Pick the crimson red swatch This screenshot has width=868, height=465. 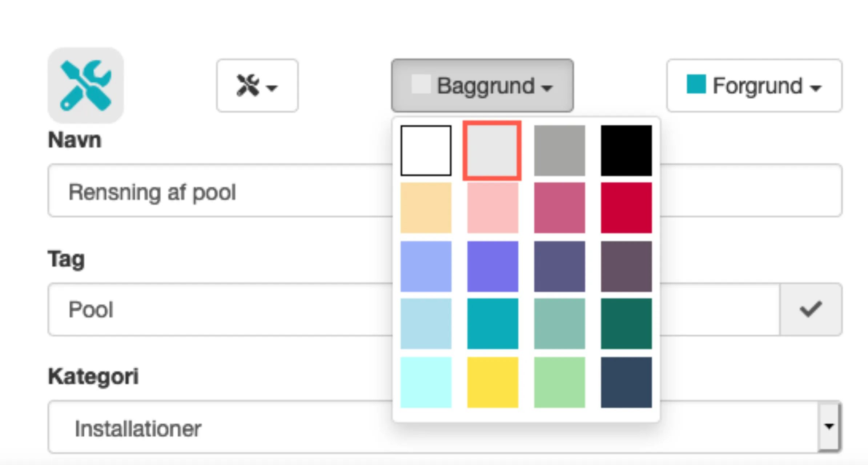point(626,208)
